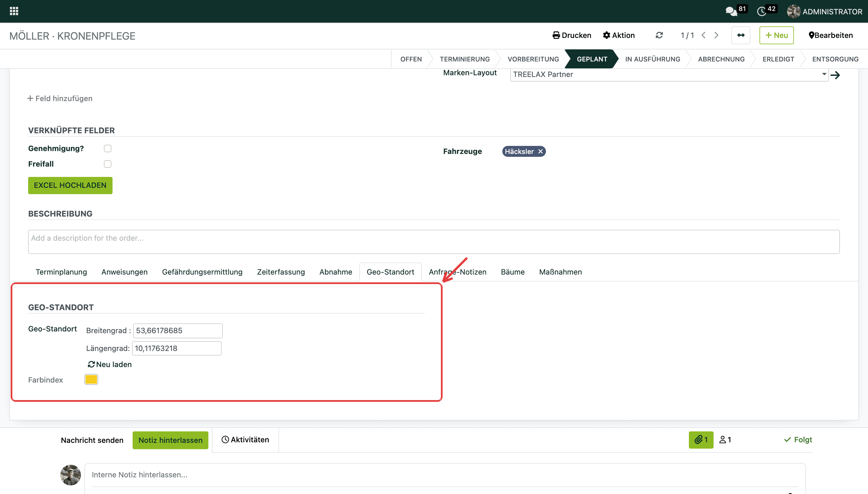Open the apps grid menu
Image resolution: width=868 pixels, height=494 pixels.
[14, 11]
